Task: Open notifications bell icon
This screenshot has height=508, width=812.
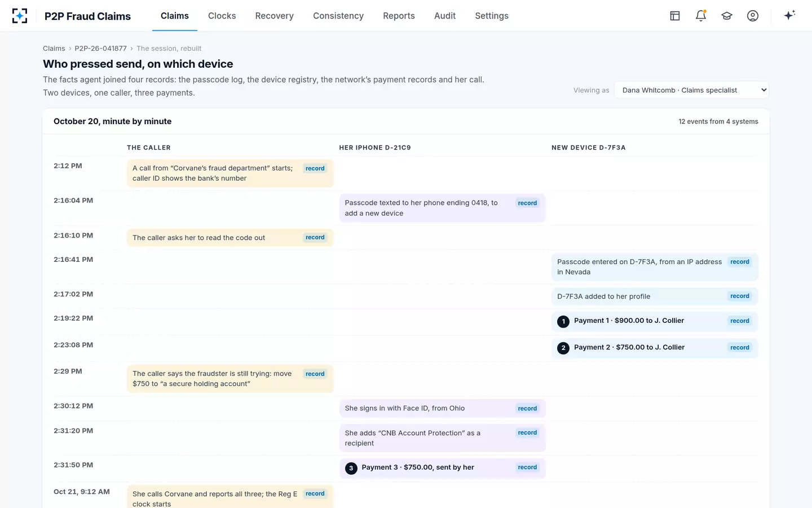Action: pyautogui.click(x=701, y=16)
